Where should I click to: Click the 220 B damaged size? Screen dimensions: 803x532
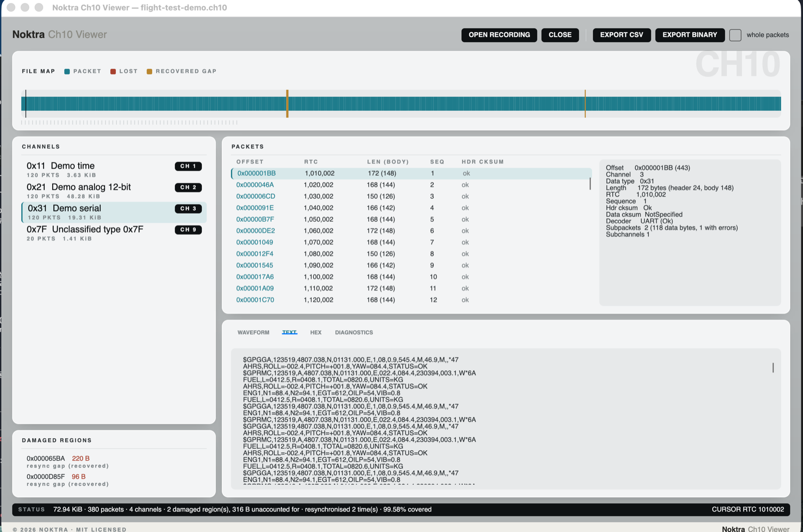pos(81,458)
